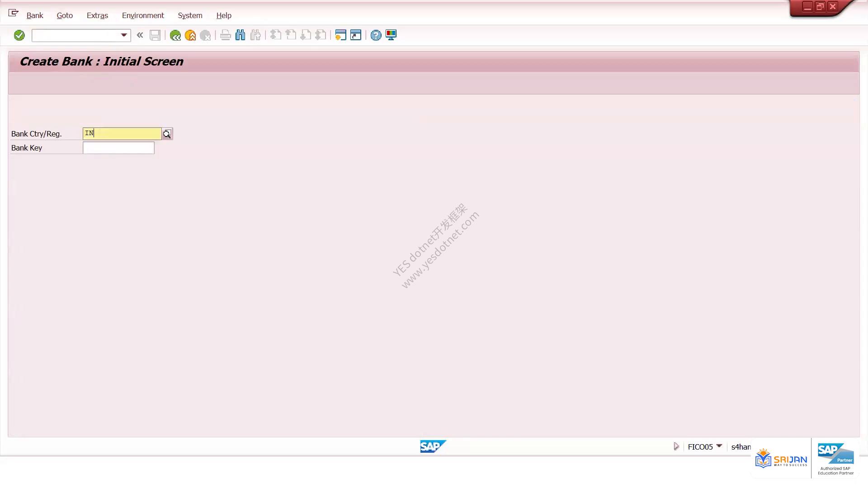This screenshot has height=488, width=868.
Task: Open search help for Bank Ctry/Reg.
Action: point(167,134)
